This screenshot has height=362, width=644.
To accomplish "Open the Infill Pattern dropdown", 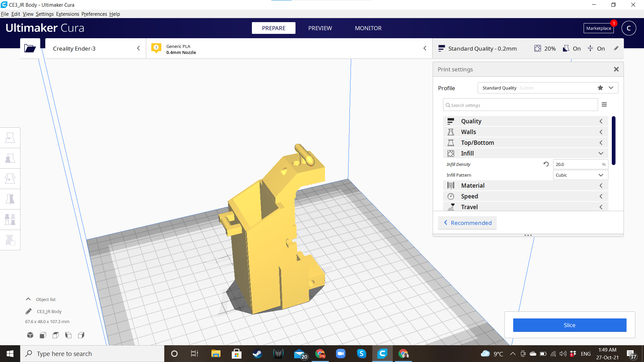I will (x=580, y=175).
